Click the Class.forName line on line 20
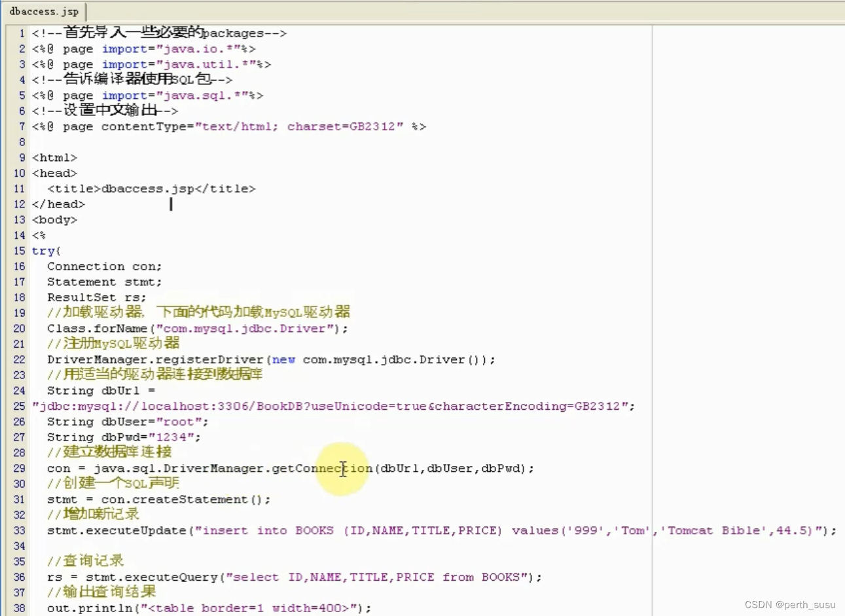Viewport: 845px width, 616px height. pyautogui.click(x=198, y=329)
